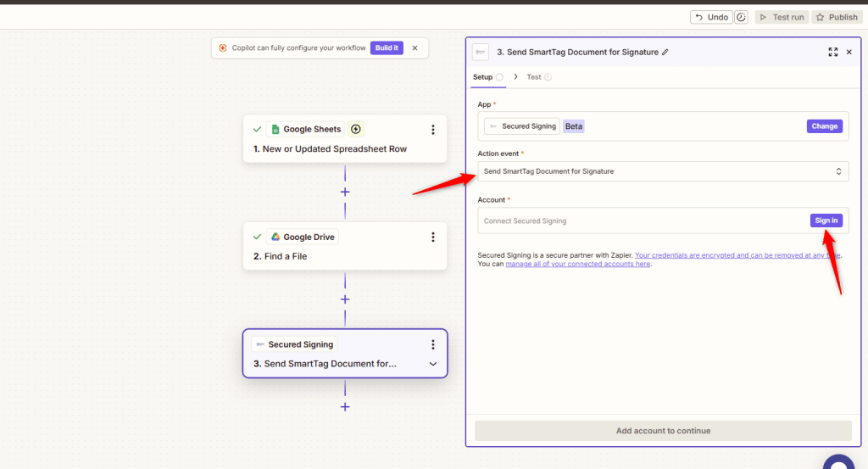Screen dimensions: 868x469
Task: Open the Action event dropdown
Action: pos(663,171)
